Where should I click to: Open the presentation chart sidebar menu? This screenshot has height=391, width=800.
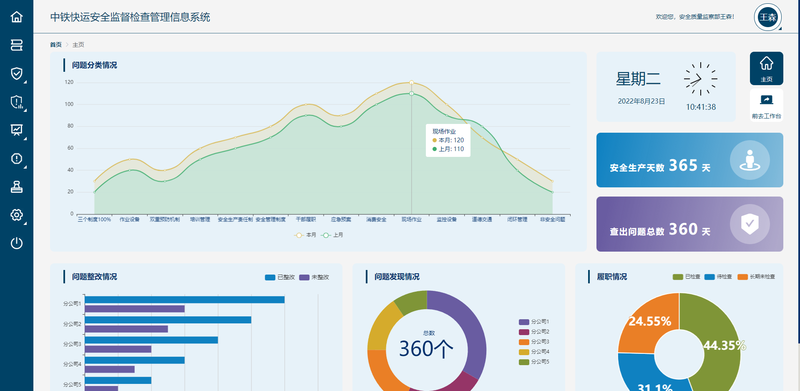point(16,130)
